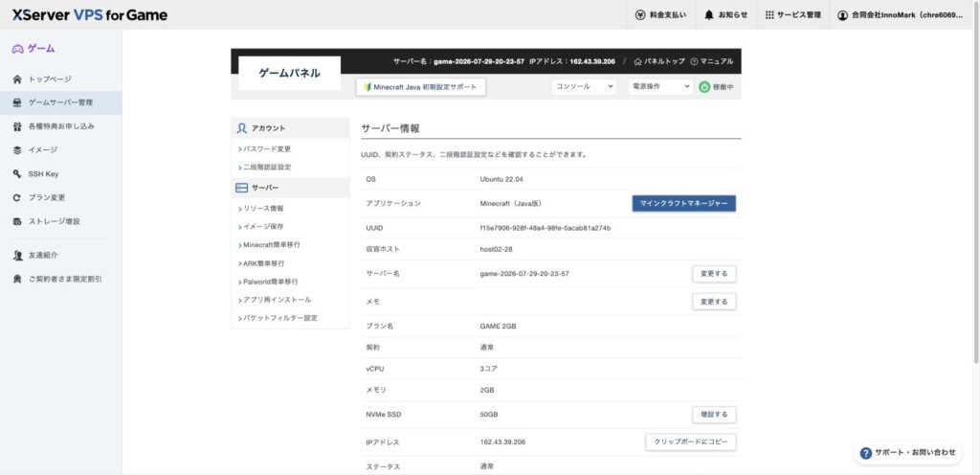
Task: Click 変更する for メモ
Action: click(714, 302)
